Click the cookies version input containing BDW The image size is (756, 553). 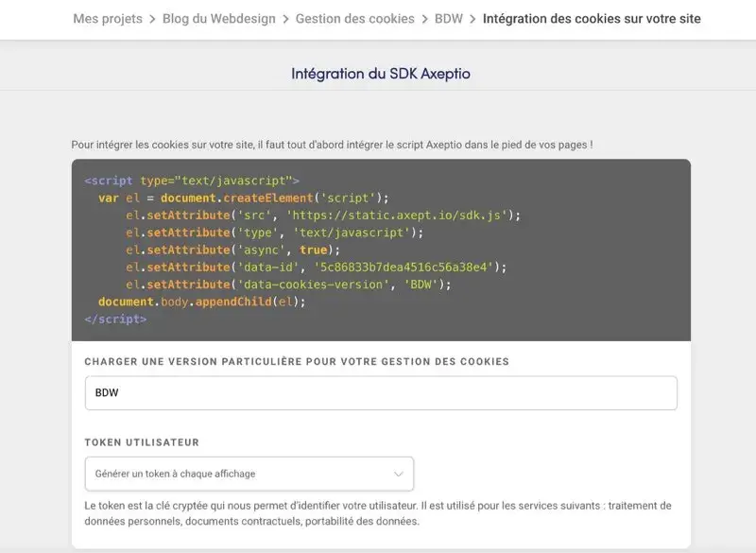(x=381, y=393)
